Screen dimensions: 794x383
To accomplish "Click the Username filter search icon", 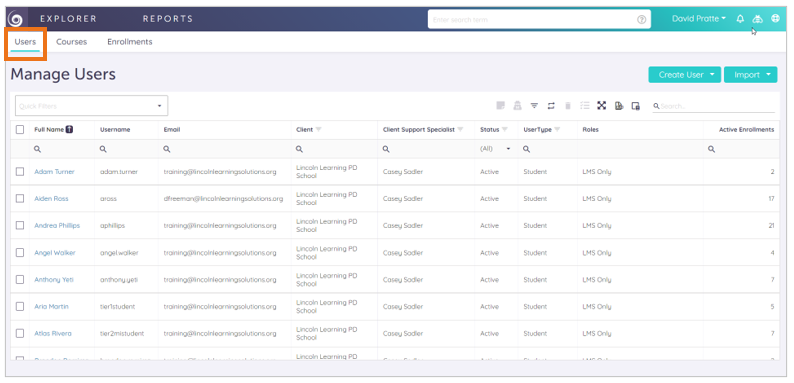I will (x=103, y=149).
